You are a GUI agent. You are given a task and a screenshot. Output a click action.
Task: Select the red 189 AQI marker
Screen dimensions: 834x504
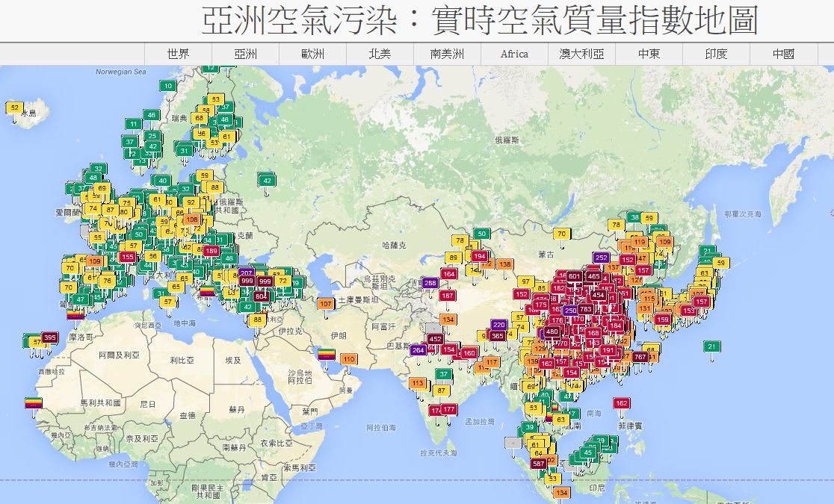coord(211,251)
